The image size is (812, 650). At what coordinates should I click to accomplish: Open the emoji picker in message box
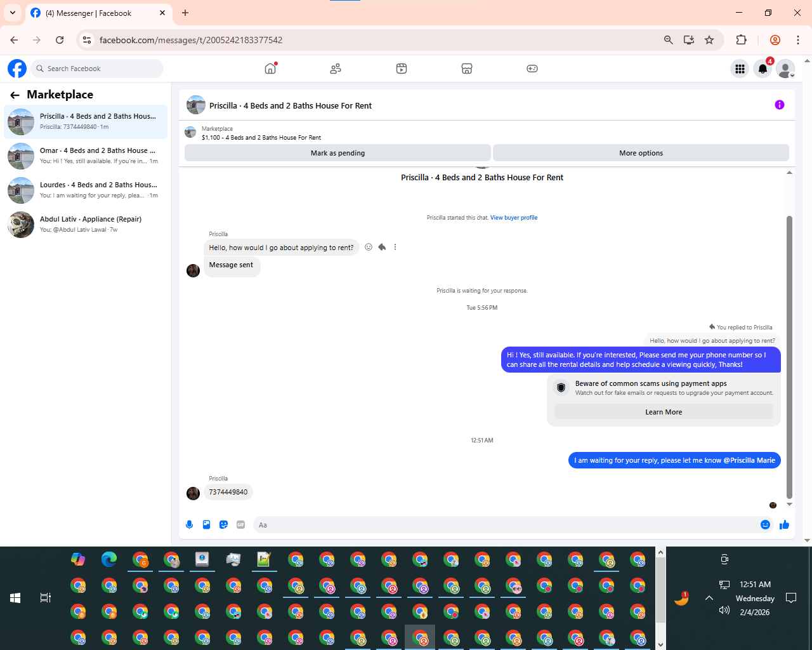[x=765, y=524]
